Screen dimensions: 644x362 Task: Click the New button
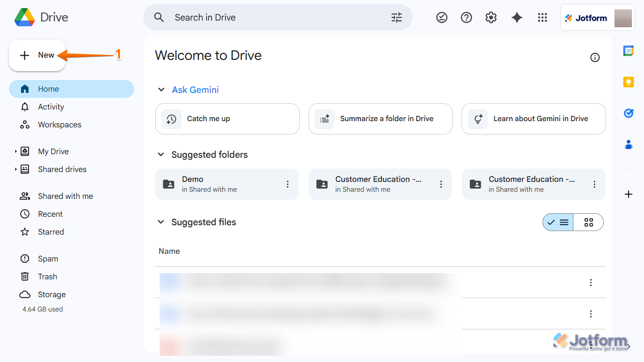click(x=37, y=55)
